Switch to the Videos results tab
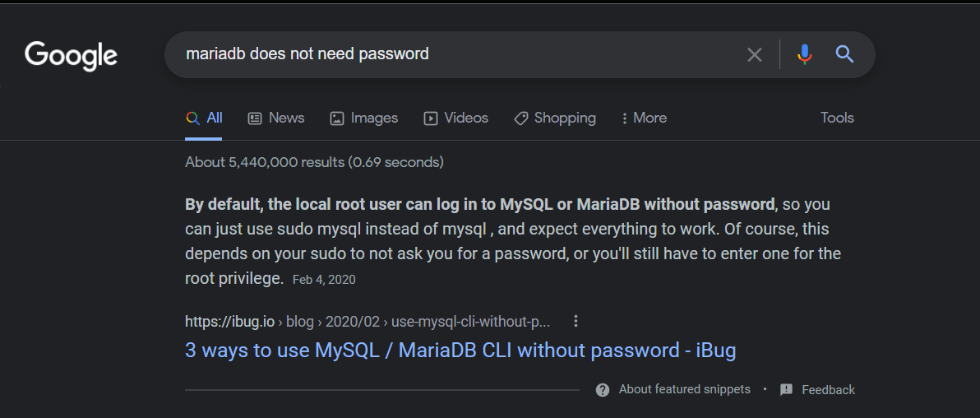Image resolution: width=980 pixels, height=418 pixels. (x=455, y=118)
